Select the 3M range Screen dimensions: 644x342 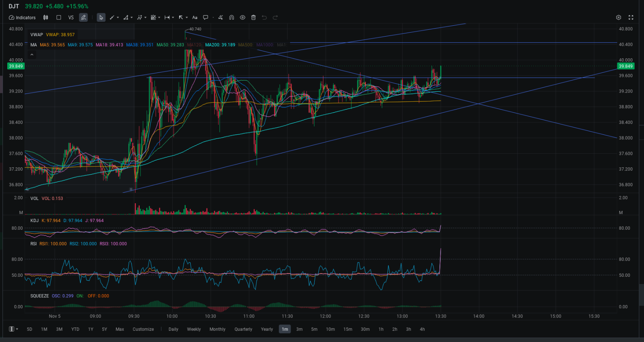(x=59, y=329)
